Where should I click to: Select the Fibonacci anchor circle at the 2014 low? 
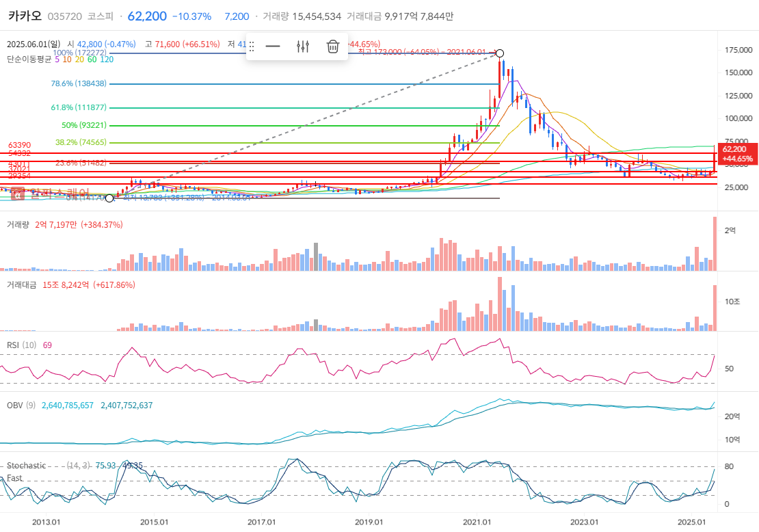[109, 198]
